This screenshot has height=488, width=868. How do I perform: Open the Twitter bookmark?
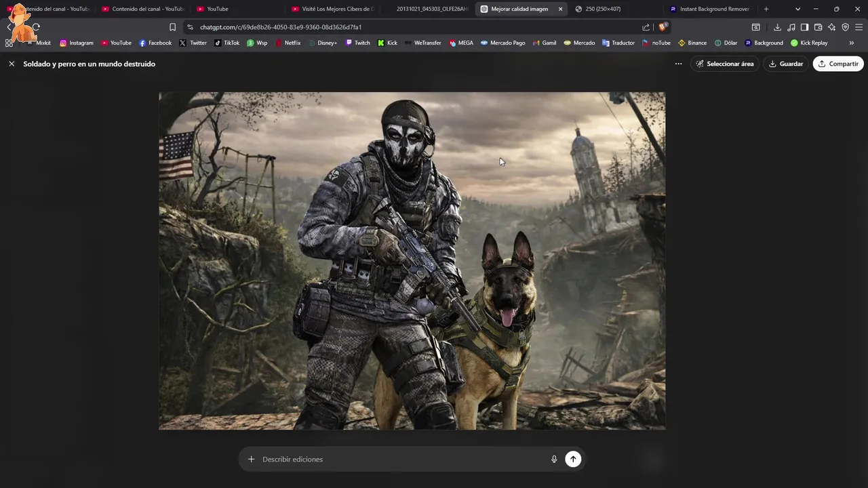coord(193,43)
